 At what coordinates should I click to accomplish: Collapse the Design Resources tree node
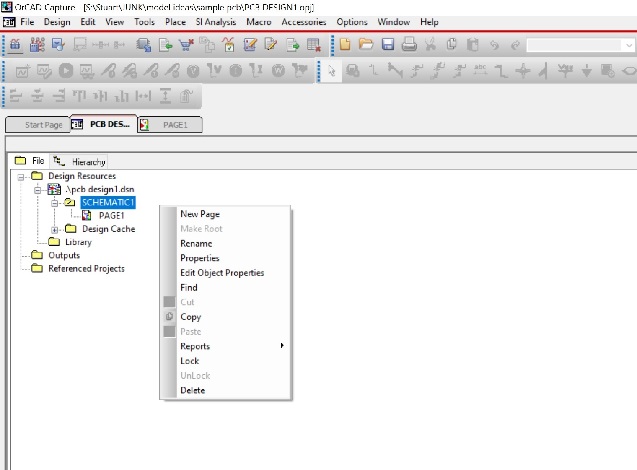tap(22, 176)
